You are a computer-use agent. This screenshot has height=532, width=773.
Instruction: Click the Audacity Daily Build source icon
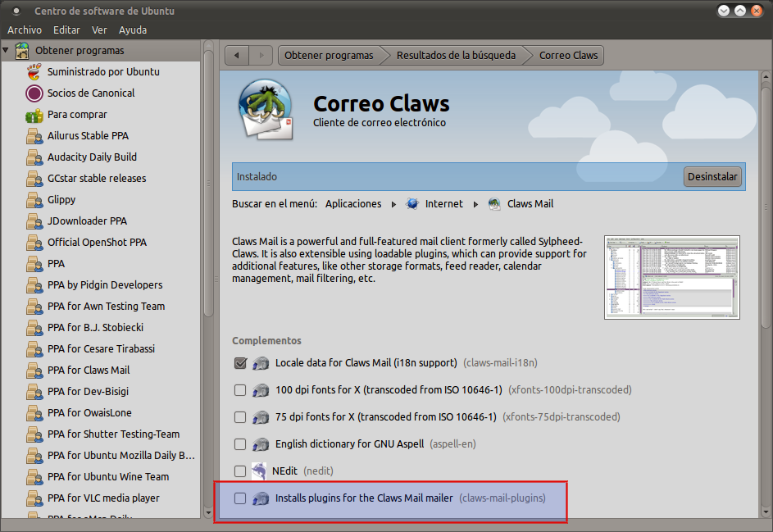coord(34,157)
